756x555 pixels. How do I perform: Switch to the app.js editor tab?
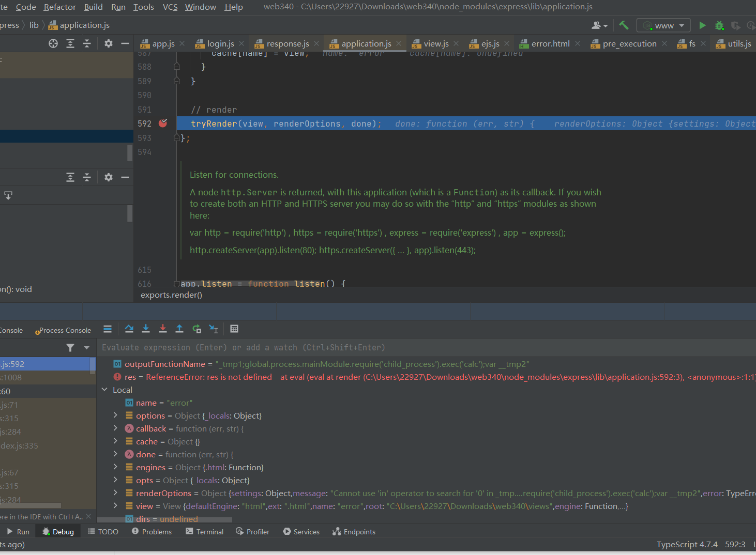(163, 44)
